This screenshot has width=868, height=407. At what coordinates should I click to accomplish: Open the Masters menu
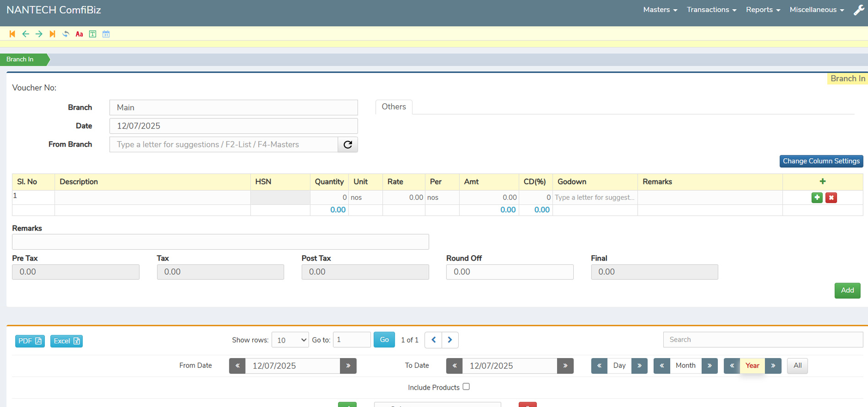(660, 10)
